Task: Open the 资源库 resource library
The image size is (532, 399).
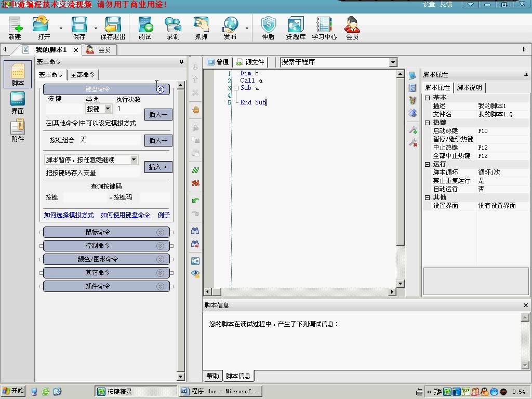Action: [x=295, y=27]
